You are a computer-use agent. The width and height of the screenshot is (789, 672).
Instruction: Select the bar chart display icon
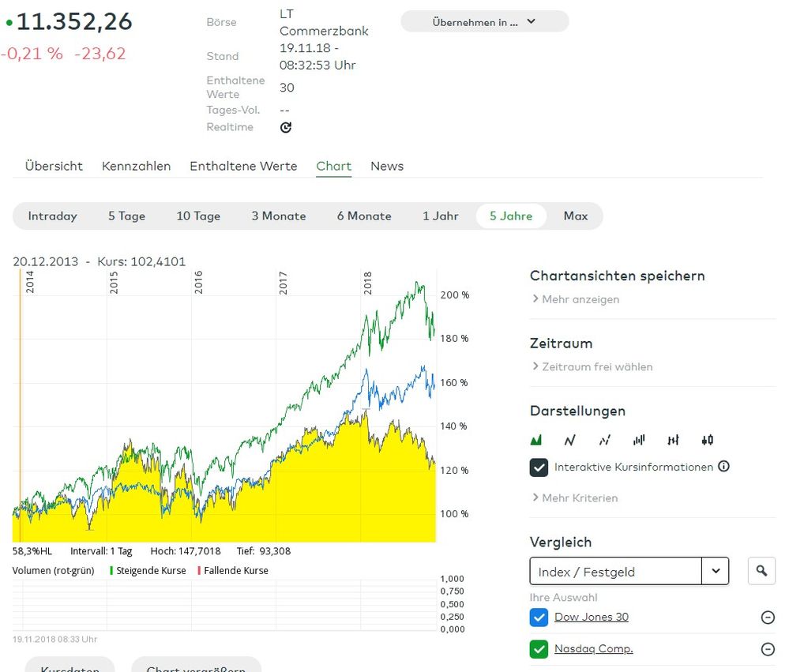point(639,440)
